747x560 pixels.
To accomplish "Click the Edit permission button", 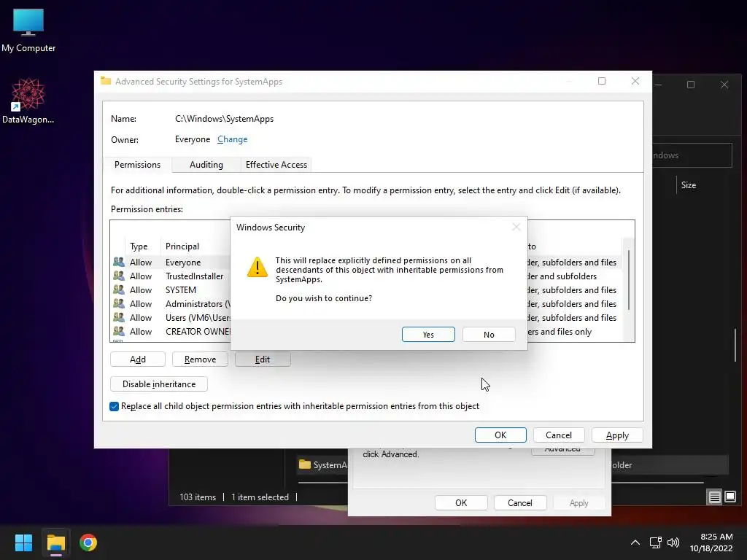I will pos(263,359).
